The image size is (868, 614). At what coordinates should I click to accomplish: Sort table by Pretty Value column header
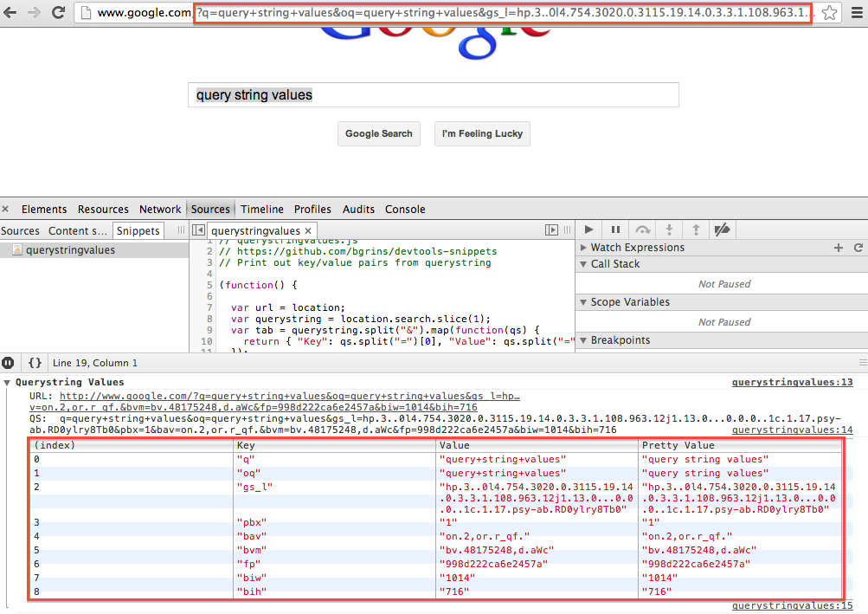pyautogui.click(x=740, y=445)
